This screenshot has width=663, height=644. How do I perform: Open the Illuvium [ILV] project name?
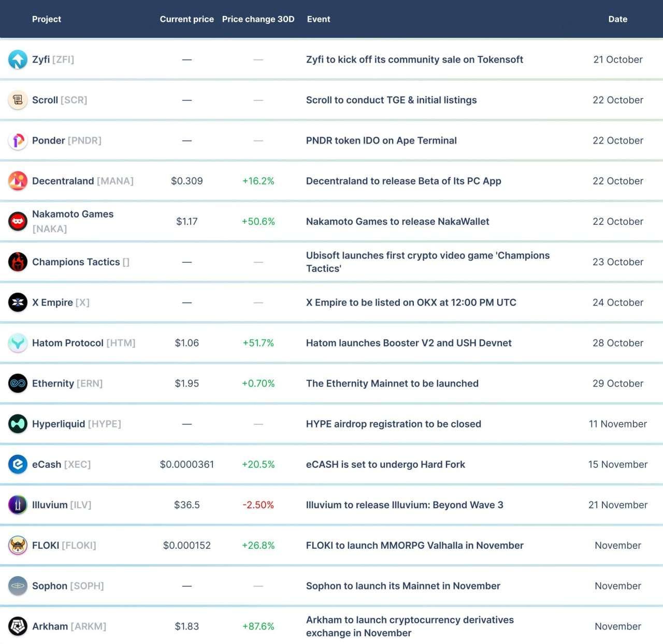pos(62,505)
